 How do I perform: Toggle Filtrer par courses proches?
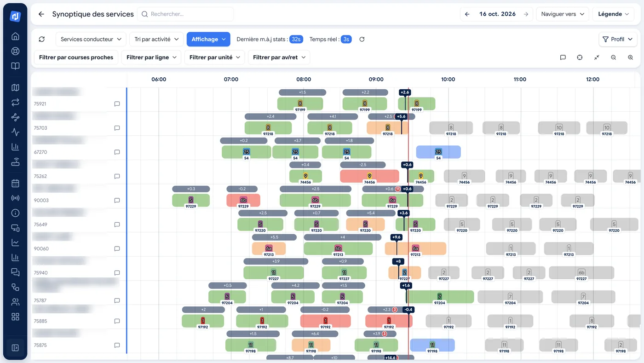pyautogui.click(x=76, y=58)
